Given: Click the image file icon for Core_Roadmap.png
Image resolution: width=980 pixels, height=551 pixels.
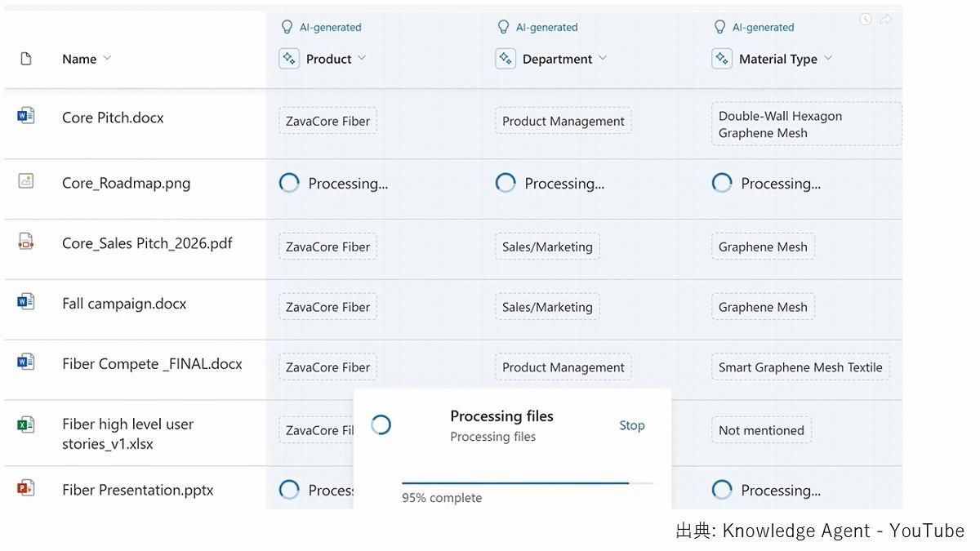Looking at the screenshot, I should coord(25,181).
